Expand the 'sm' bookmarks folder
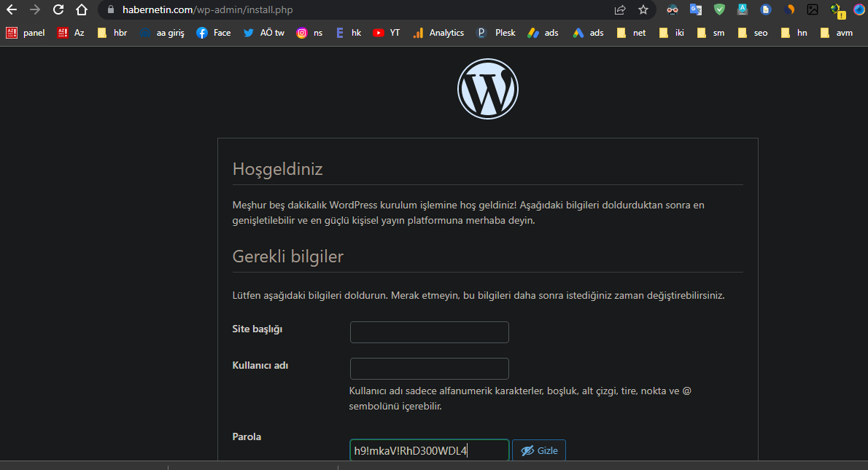 point(710,34)
